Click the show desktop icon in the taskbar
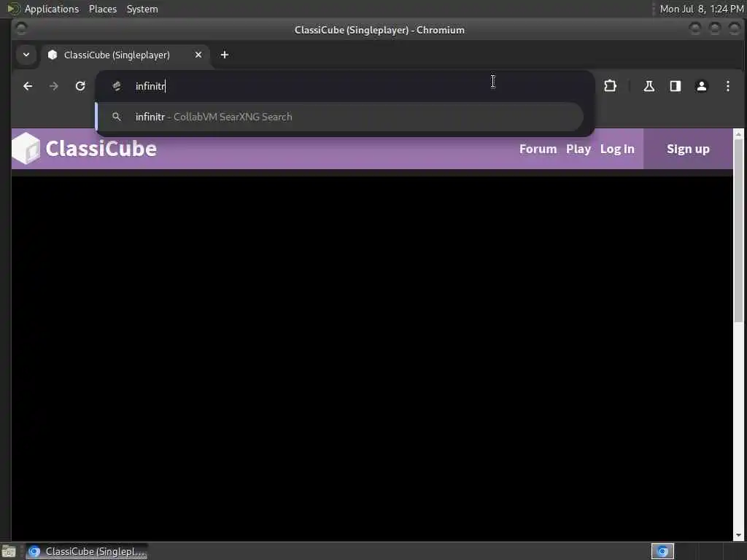 click(x=9, y=552)
